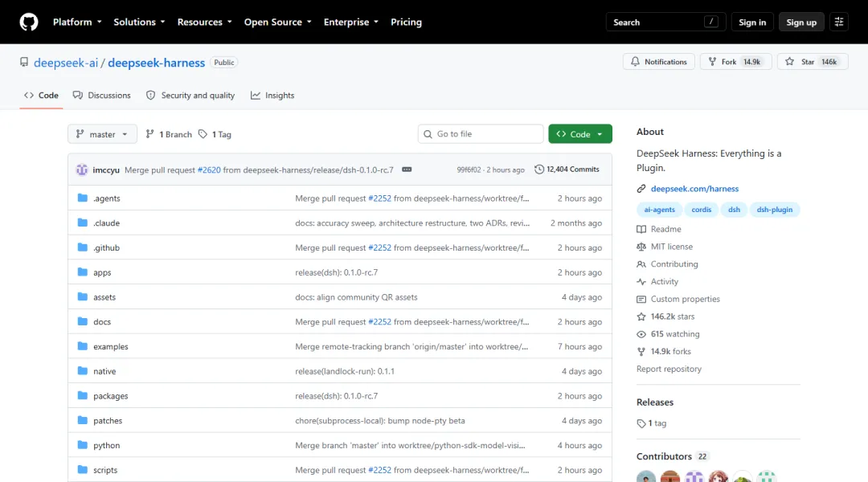Image resolution: width=868 pixels, height=482 pixels.
Task: Open the Platform dropdown menu
Action: (77, 22)
